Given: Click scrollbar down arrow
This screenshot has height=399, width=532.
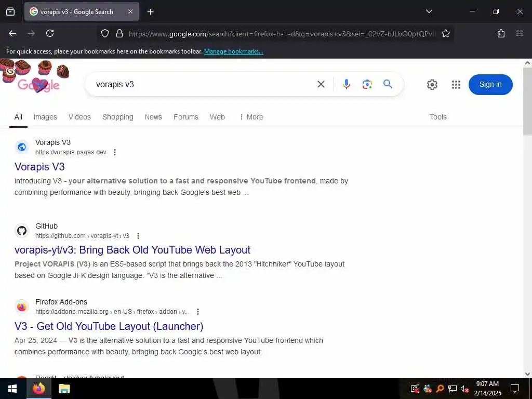Looking at the screenshot, I should point(528,374).
